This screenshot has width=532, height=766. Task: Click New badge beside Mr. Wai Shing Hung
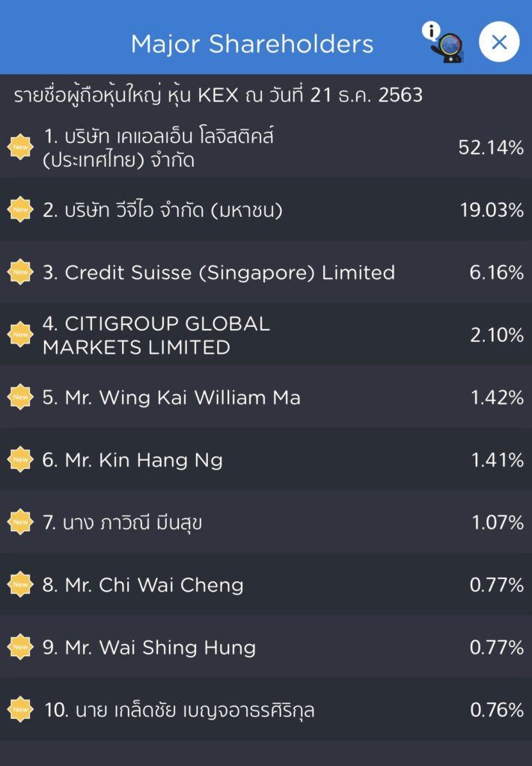pyautogui.click(x=20, y=647)
